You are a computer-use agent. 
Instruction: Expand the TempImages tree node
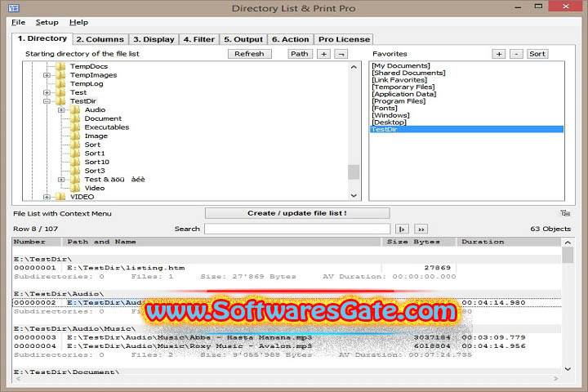pyautogui.click(x=47, y=75)
